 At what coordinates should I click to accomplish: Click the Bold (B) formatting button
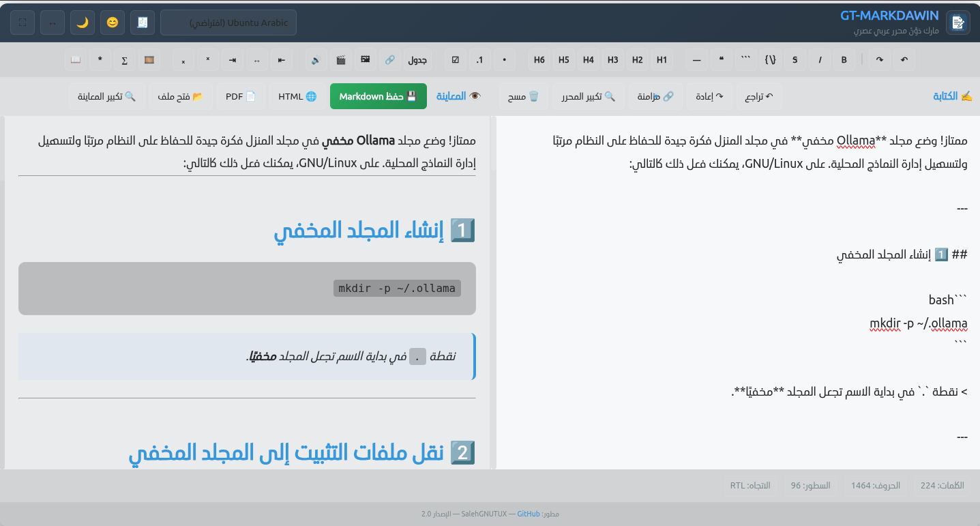844,60
